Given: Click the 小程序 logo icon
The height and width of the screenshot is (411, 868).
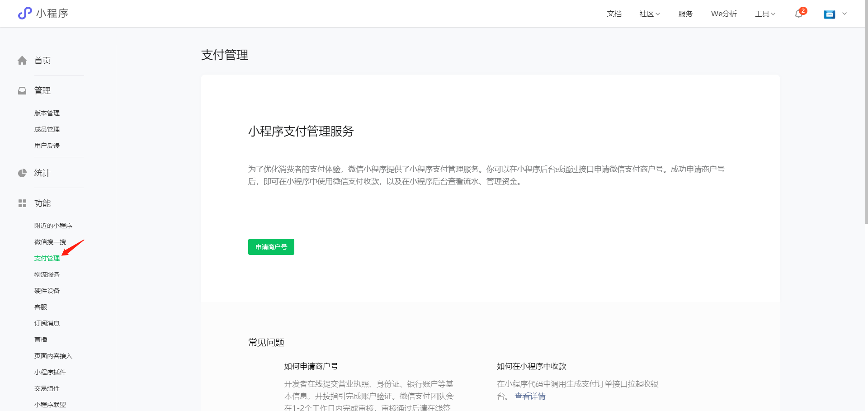Looking at the screenshot, I should pos(25,13).
